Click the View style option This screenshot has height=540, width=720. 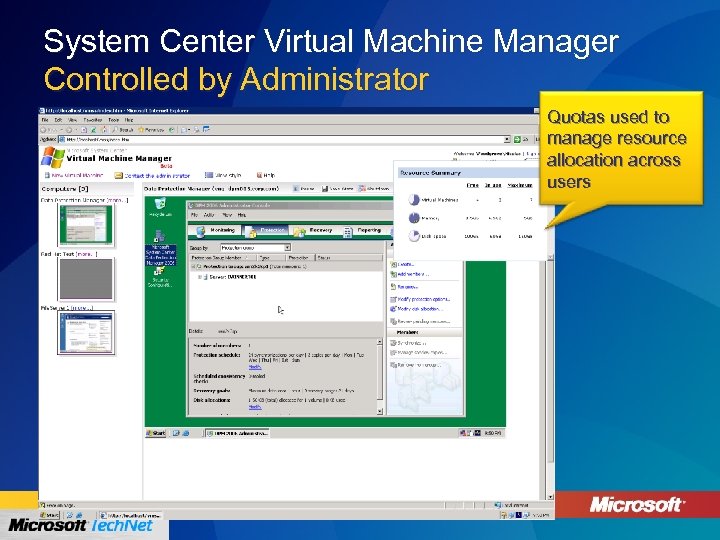pyautogui.click(x=223, y=175)
